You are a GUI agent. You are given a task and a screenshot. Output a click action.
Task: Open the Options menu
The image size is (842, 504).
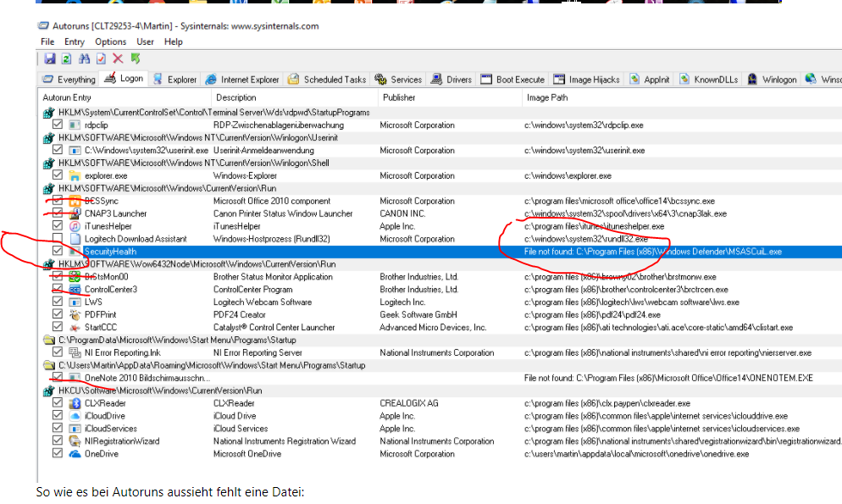(x=111, y=42)
